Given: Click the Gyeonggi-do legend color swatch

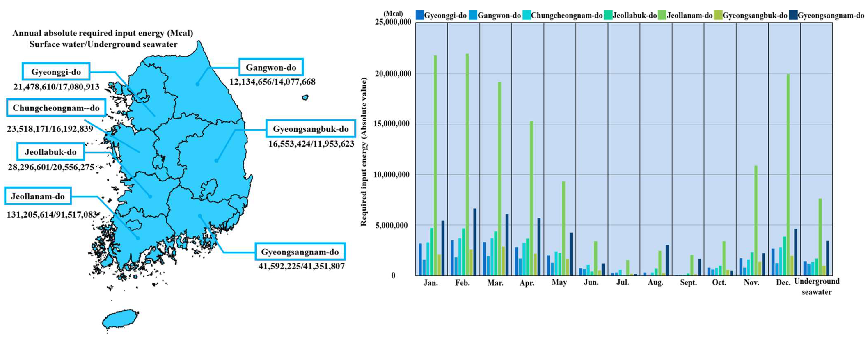Looking at the screenshot, I should click(419, 15).
